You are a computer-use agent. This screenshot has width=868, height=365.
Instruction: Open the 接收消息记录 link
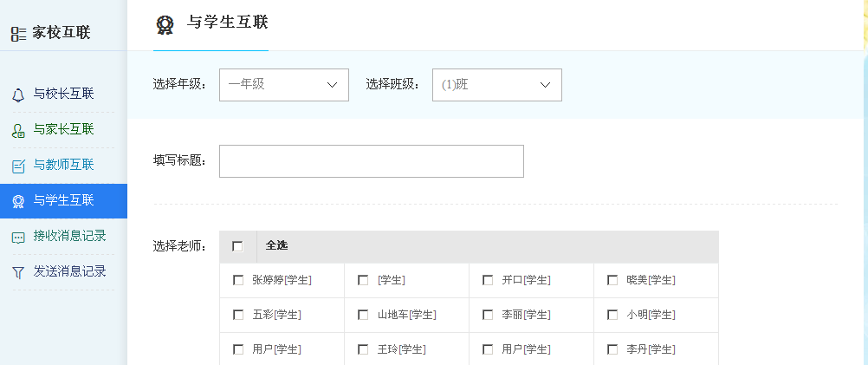click(x=69, y=236)
